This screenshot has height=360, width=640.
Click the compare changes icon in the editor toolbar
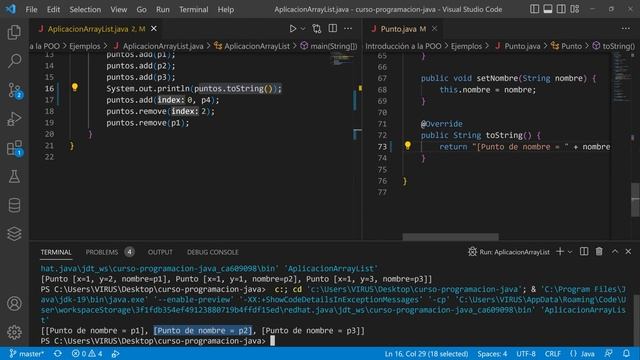[317, 29]
